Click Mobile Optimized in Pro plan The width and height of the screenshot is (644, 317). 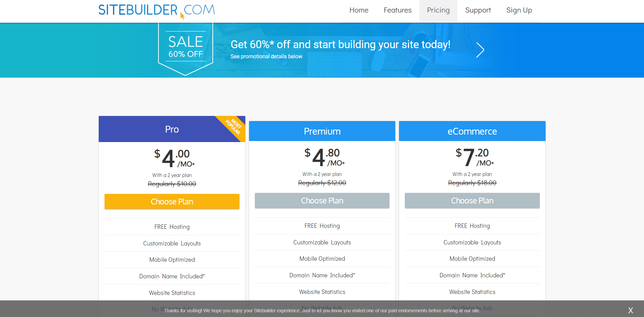pos(172,260)
